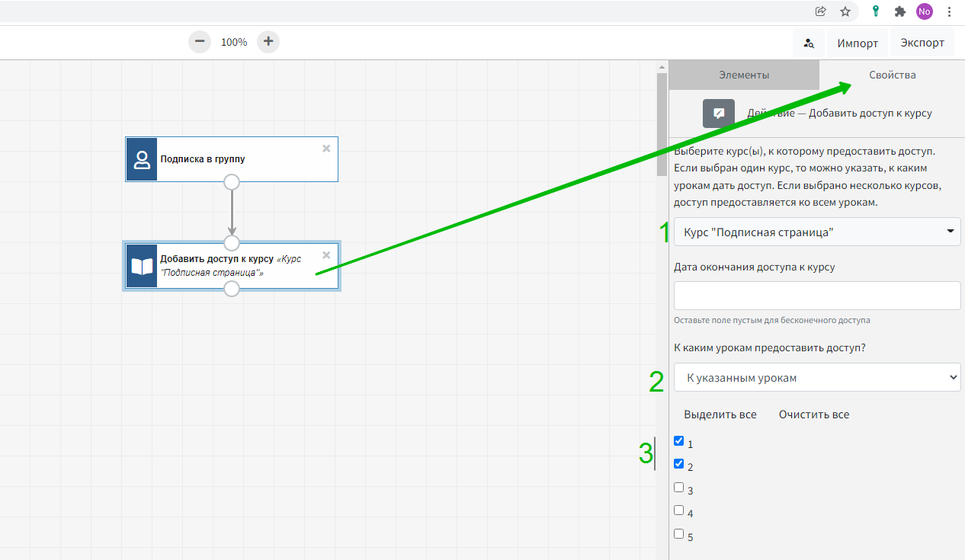
Task: Switch to the 'Элементы' tab
Action: click(x=744, y=75)
